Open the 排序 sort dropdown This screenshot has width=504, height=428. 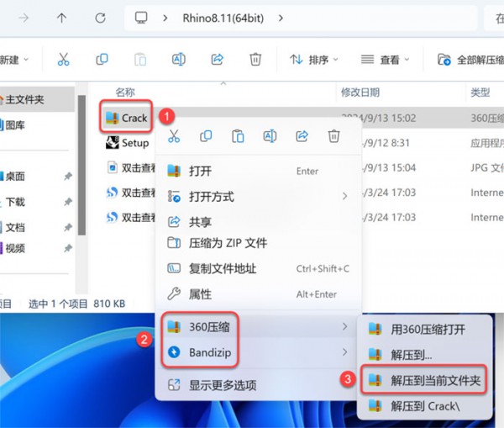[x=314, y=60]
